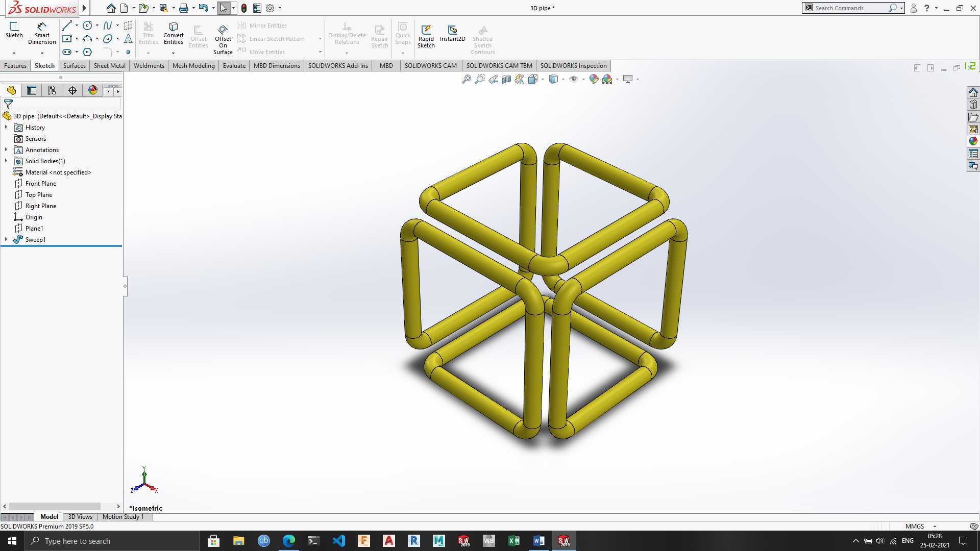
Task: Click the Smart Dimension tool
Action: 42,33
